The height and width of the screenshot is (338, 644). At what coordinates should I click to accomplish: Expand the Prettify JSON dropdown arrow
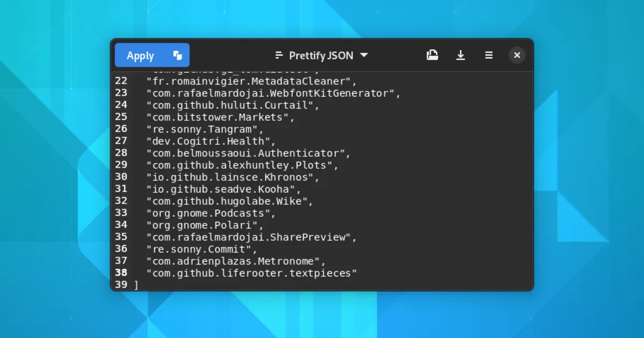tap(364, 55)
